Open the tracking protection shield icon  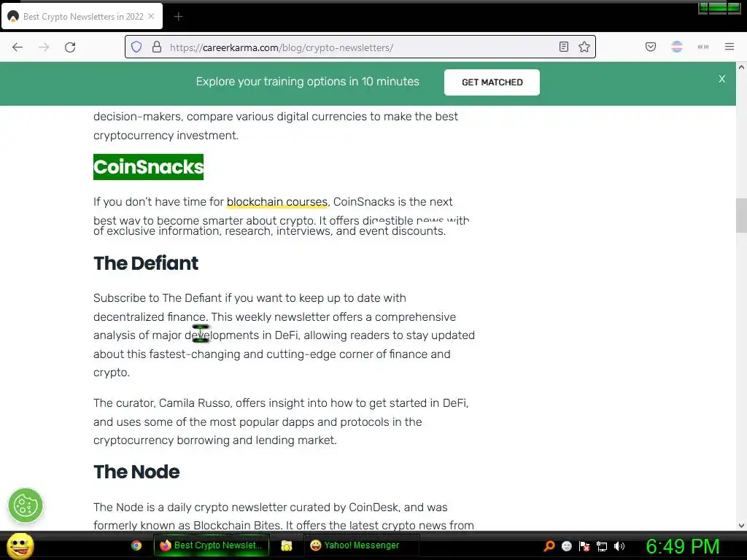tap(136, 47)
